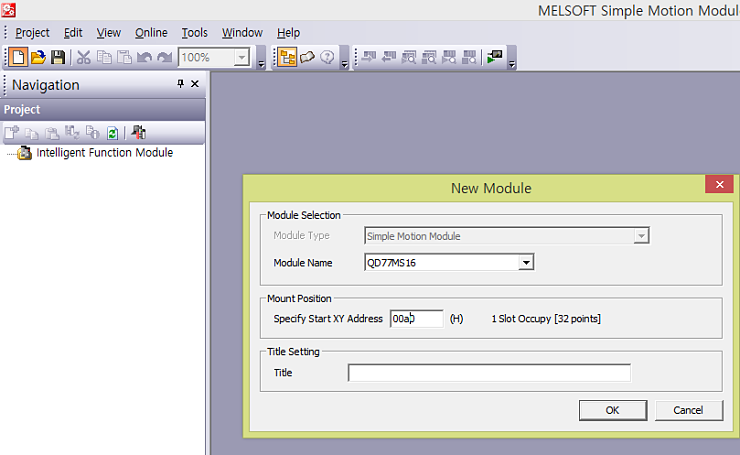Click the green refresh icon in Project pane
This screenshot has width=740, height=455.
(112, 134)
